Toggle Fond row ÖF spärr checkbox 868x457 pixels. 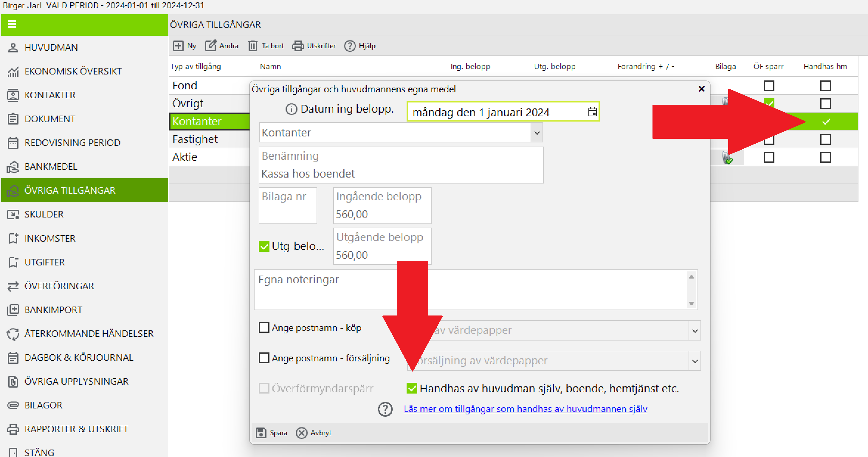pos(769,86)
